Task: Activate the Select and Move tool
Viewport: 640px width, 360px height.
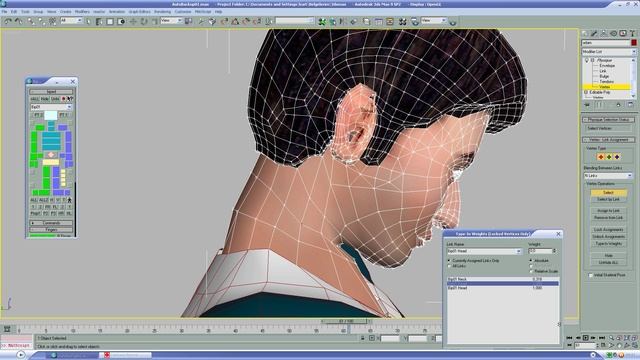Action: (x=133, y=21)
